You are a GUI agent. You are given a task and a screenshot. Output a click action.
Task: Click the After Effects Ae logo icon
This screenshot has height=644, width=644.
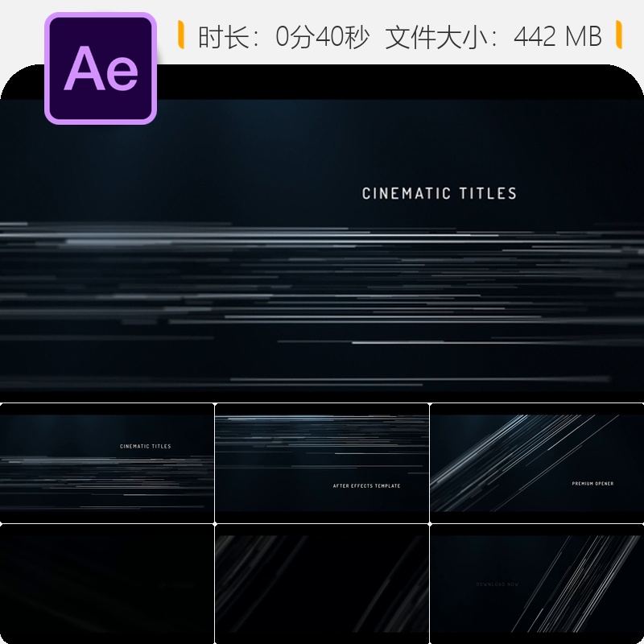[x=101, y=68]
